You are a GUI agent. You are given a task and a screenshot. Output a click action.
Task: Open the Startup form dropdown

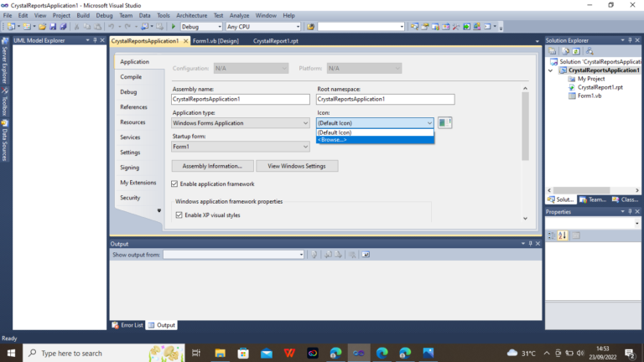coord(241,147)
